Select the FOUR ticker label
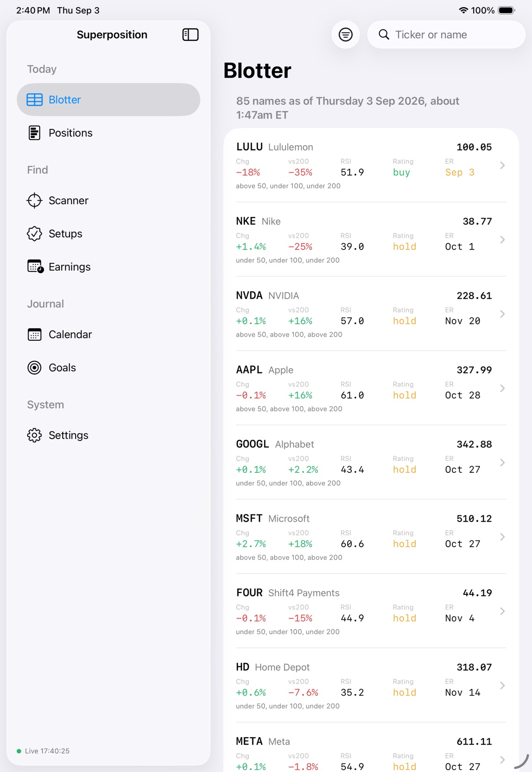The height and width of the screenshot is (772, 532). [x=249, y=593]
